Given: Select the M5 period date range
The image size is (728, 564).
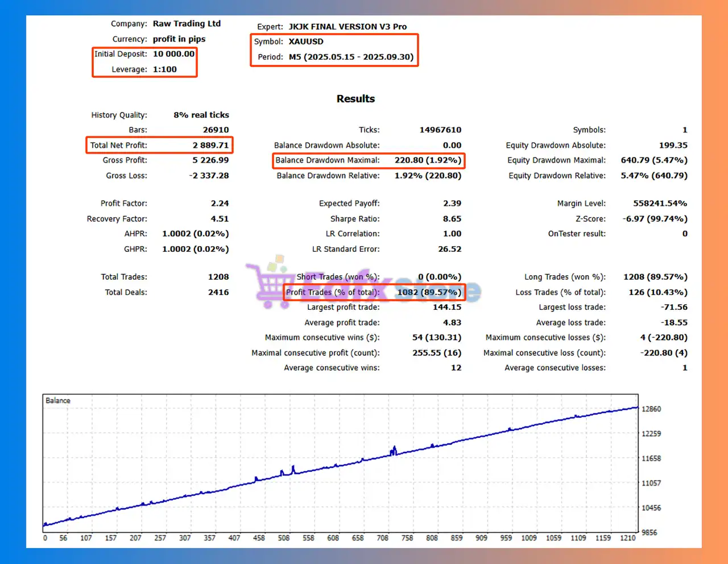Looking at the screenshot, I should click(351, 57).
